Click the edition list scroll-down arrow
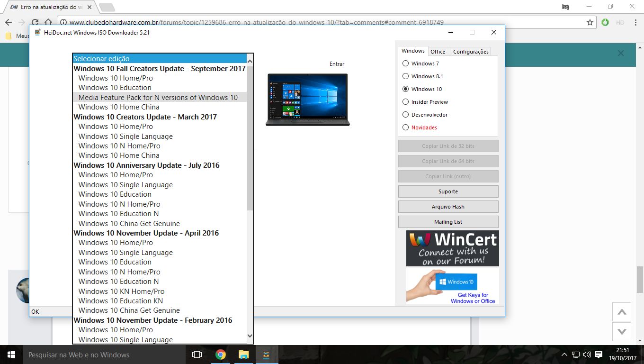This screenshot has width=644, height=364. tap(250, 336)
